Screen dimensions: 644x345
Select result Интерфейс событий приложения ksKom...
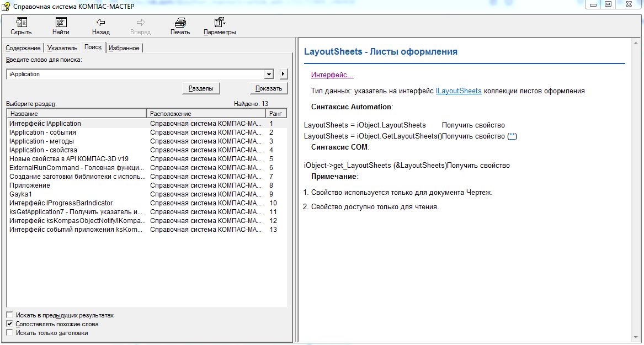tap(147, 230)
